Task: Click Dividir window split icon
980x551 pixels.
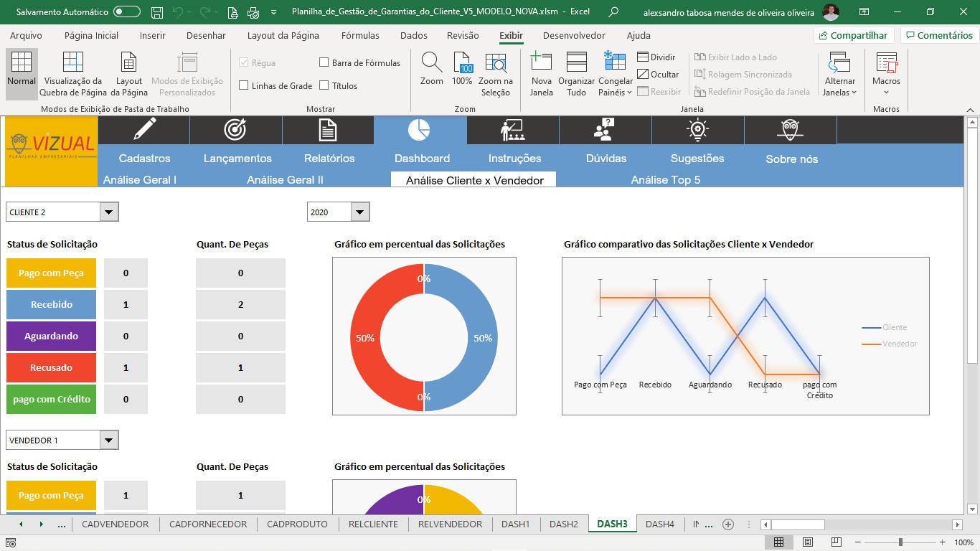Action: (x=643, y=57)
